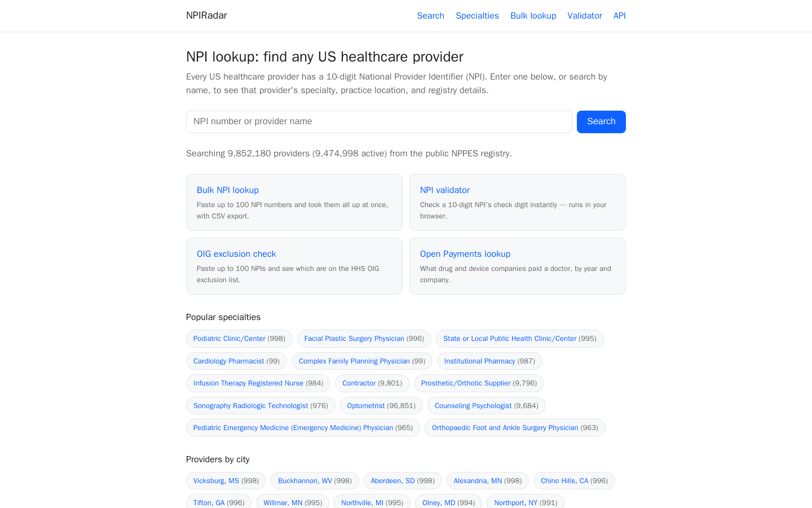Open the NPIRadar home logo link

[206, 16]
